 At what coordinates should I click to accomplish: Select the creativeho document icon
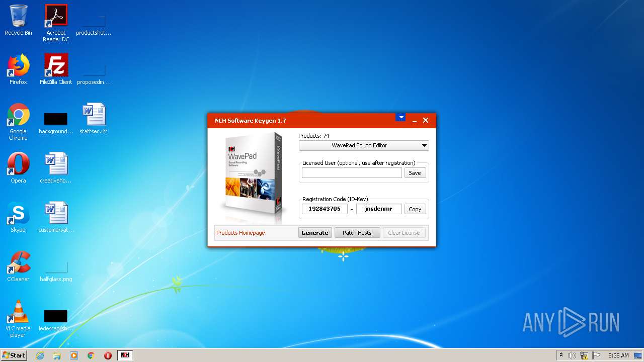[56, 168]
